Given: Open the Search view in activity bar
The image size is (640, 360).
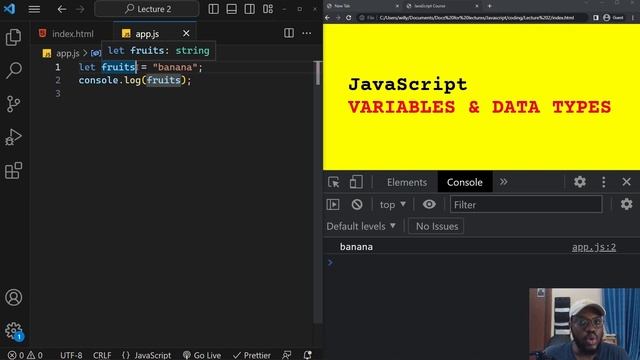Looking at the screenshot, I should pos(13,70).
